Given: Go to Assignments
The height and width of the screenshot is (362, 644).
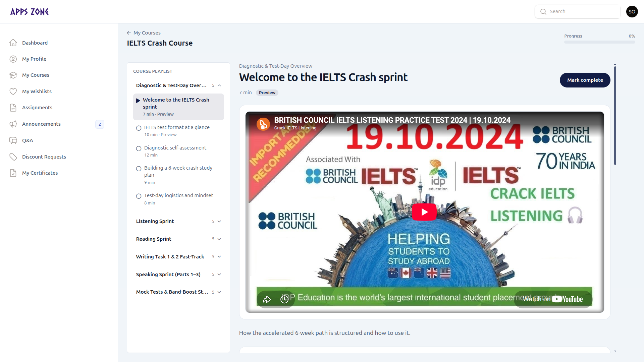Looking at the screenshot, I should (x=37, y=108).
